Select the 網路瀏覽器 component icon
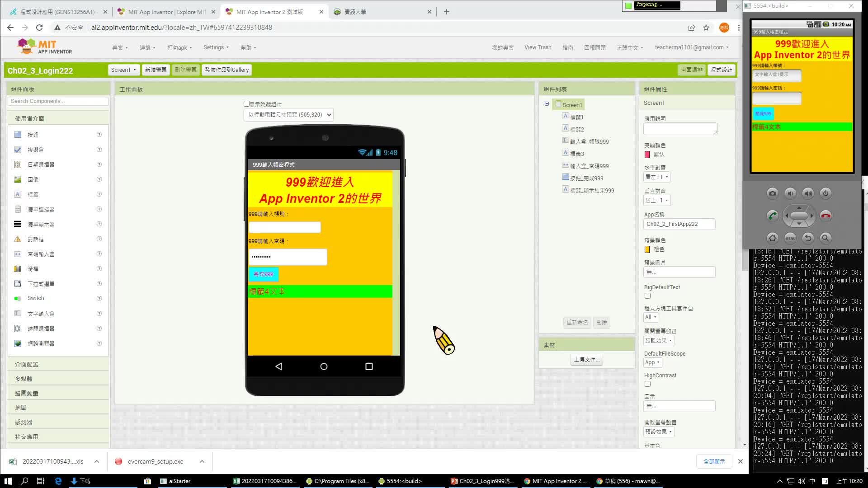 coord(18,343)
